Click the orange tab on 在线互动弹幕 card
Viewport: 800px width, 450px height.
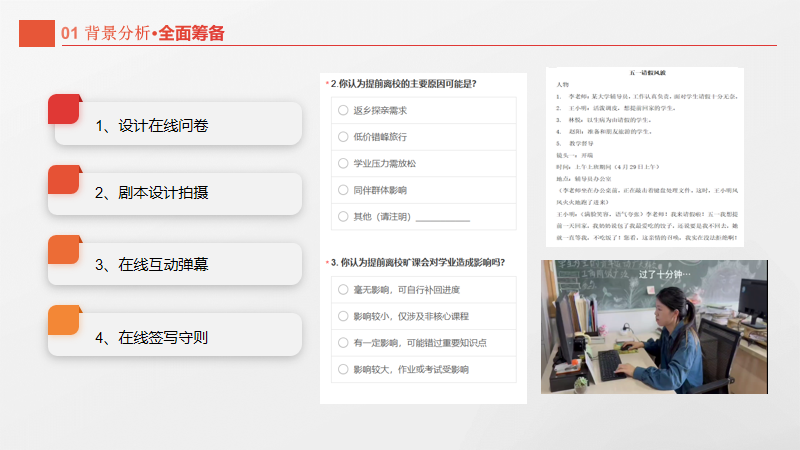[65, 249]
